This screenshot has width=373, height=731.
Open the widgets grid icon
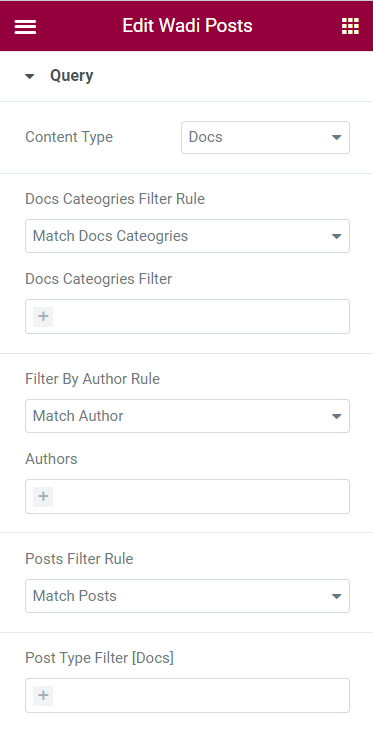tap(350, 26)
